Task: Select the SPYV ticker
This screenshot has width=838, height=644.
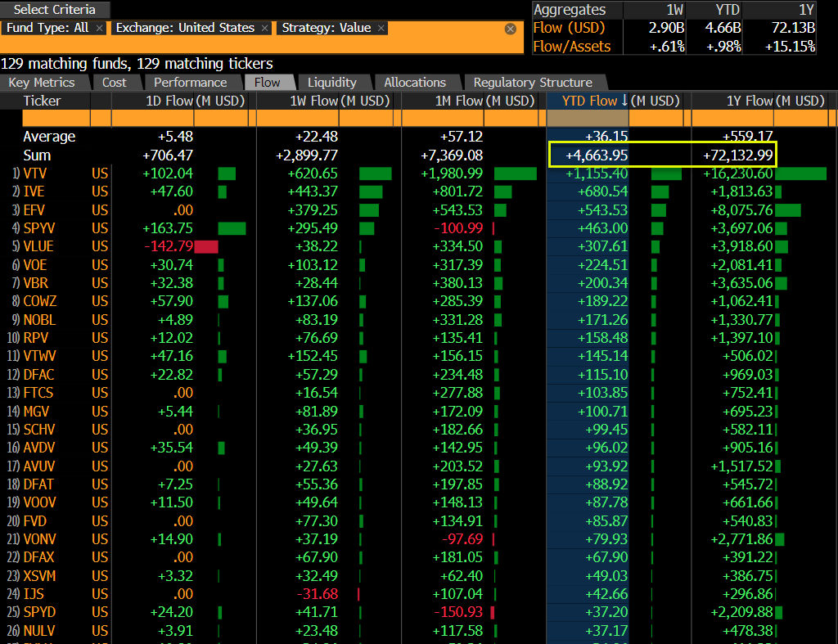Action: [x=39, y=228]
